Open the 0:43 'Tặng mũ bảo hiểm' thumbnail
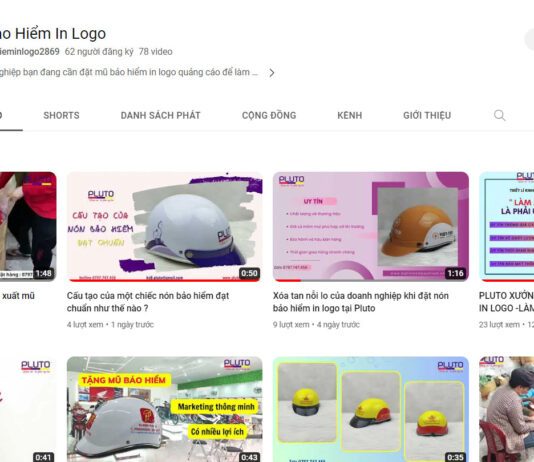 tap(164, 409)
